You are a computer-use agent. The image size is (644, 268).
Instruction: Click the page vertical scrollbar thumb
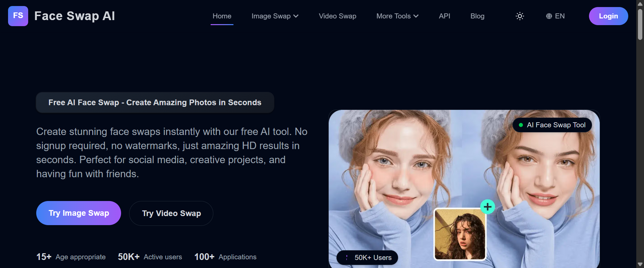[640, 24]
